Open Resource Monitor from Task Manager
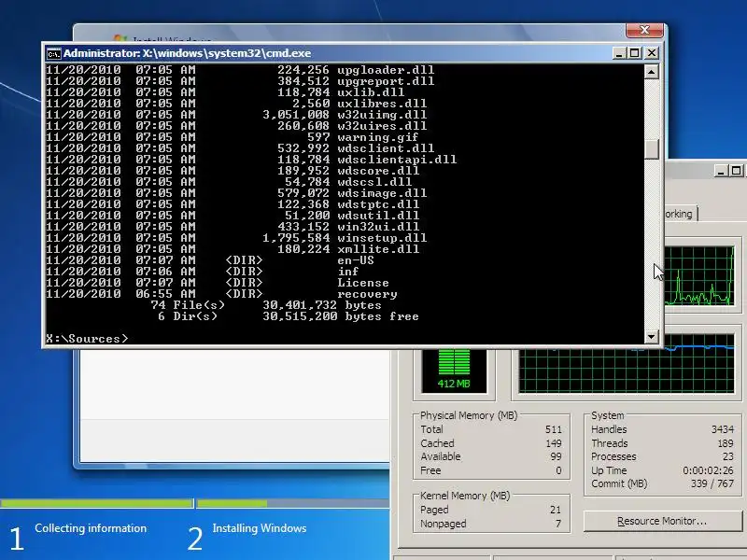The width and height of the screenshot is (747, 560). coord(662,521)
